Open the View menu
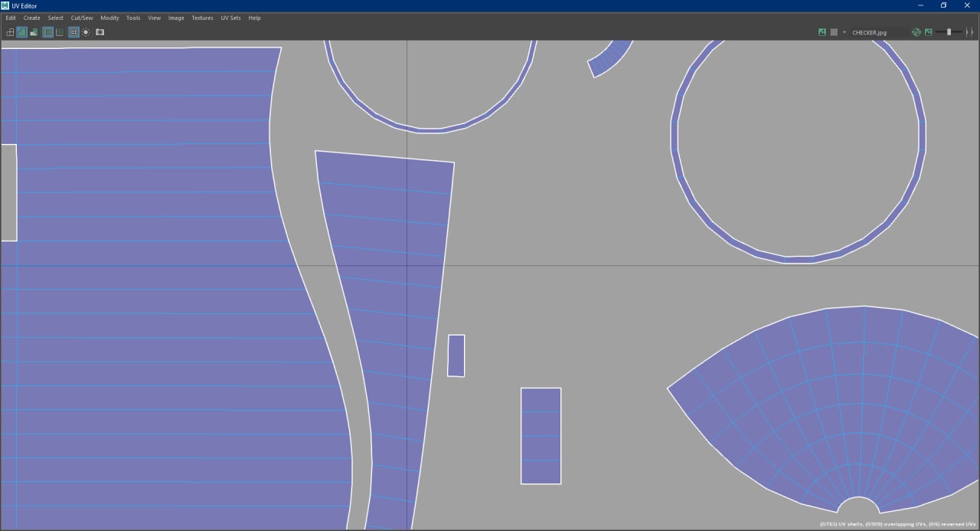 point(155,18)
